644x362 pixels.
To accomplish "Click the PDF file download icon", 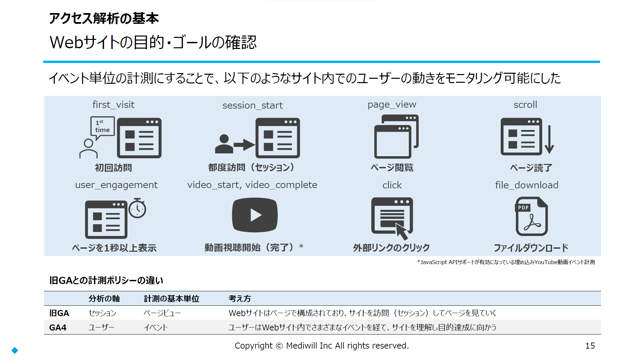I will (x=532, y=216).
